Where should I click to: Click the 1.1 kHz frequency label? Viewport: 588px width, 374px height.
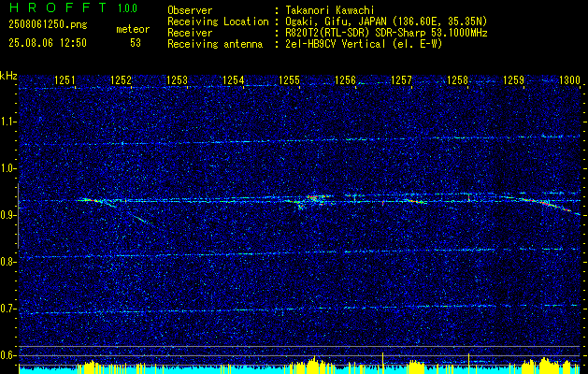tap(8, 122)
